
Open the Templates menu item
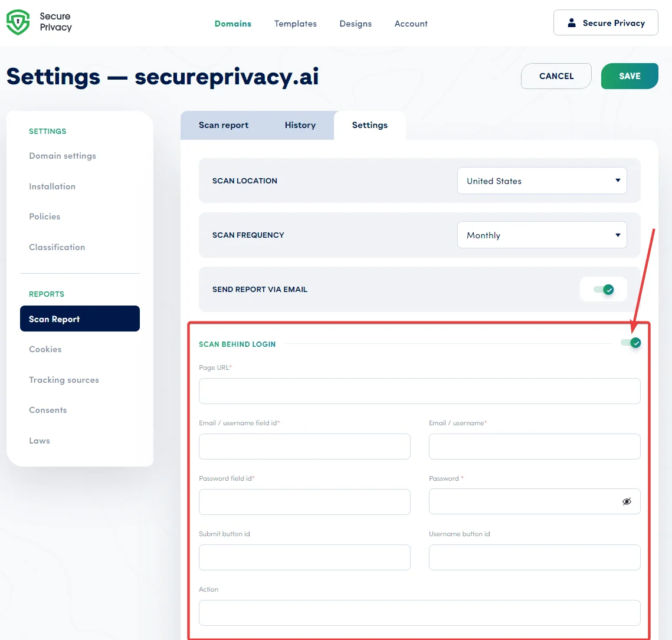295,24
